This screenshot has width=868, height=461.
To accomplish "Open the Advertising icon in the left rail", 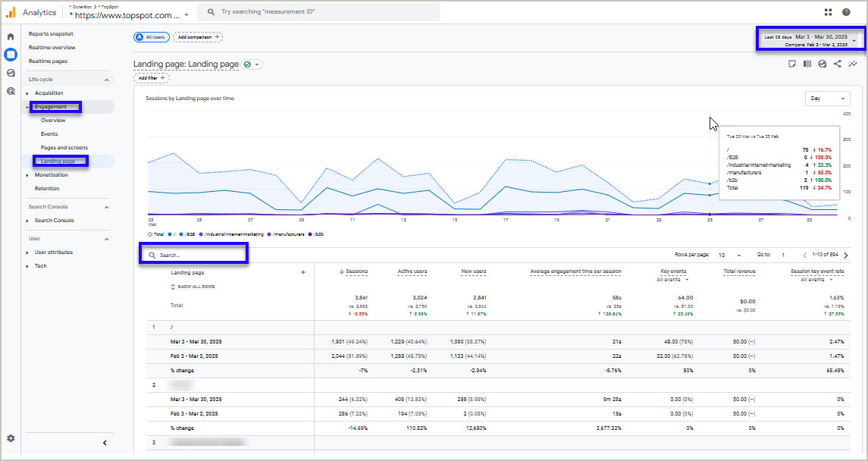I will click(10, 90).
